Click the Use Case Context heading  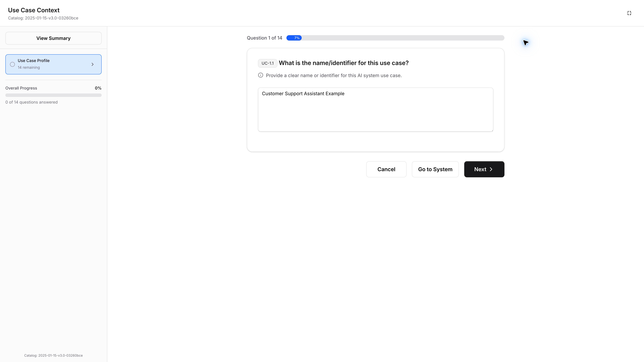pos(34,10)
